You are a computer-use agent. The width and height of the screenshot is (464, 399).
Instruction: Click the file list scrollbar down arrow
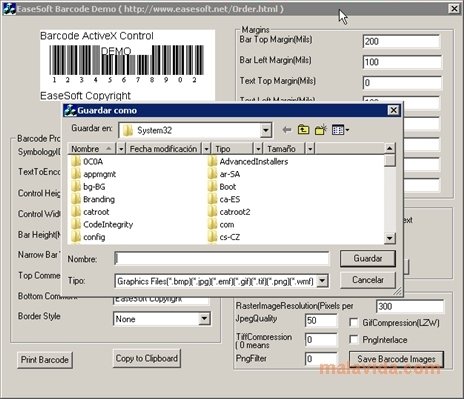tap(390, 238)
